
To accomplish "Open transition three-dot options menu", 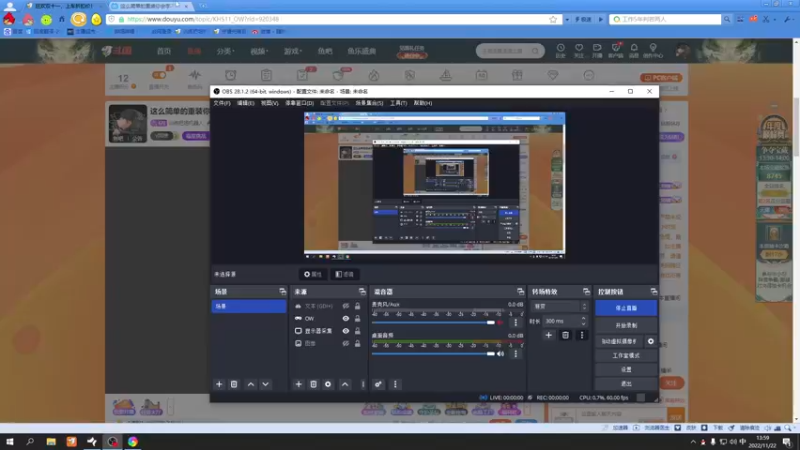I will point(582,335).
